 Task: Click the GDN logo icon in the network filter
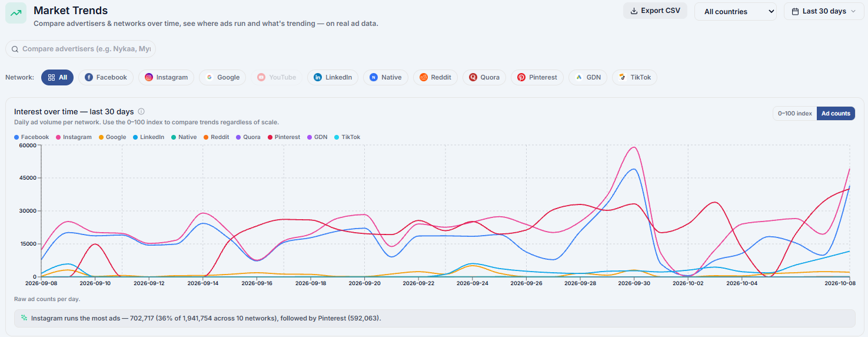tap(579, 77)
